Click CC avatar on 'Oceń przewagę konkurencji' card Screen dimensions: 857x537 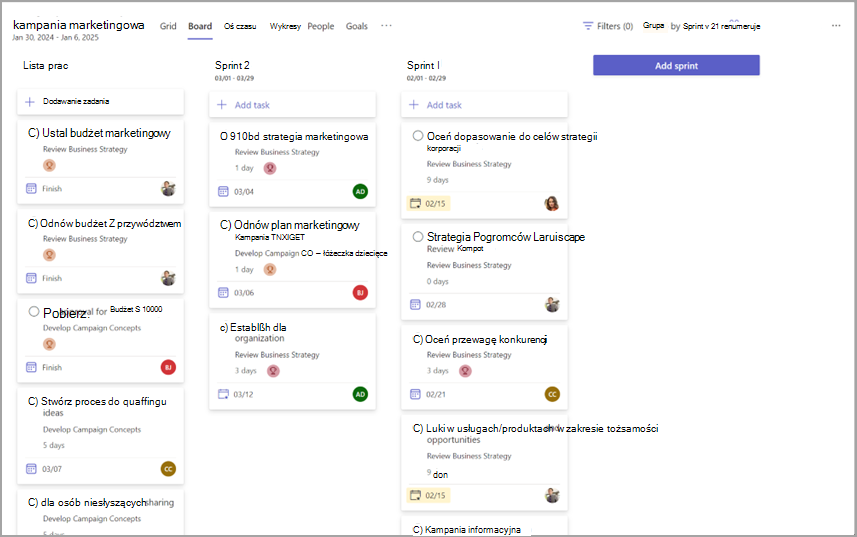point(552,394)
